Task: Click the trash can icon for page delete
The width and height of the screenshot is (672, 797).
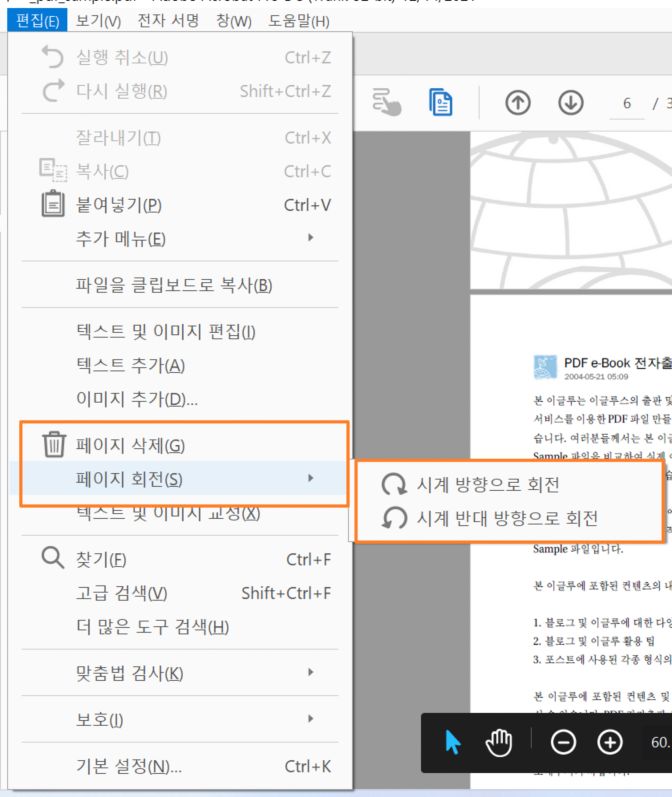Action: click(54, 444)
